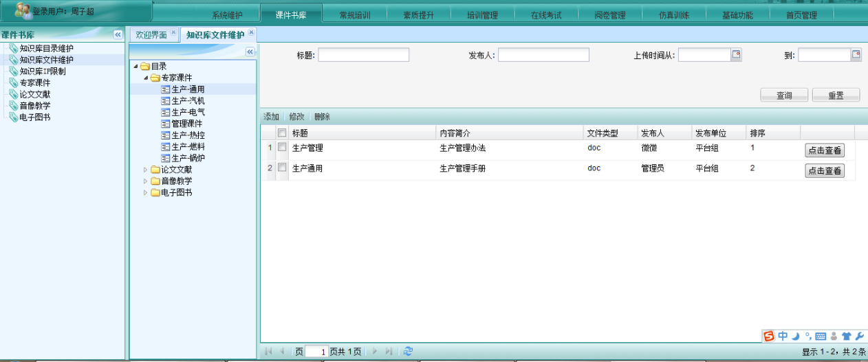Collapse the directory tree panel
Screen dimensions: 868x362
click(x=250, y=52)
